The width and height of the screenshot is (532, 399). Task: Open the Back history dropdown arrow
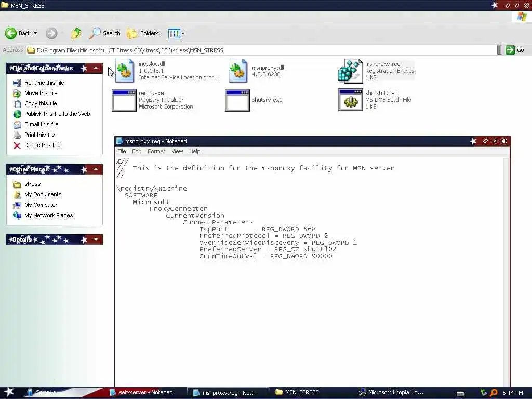pos(35,33)
